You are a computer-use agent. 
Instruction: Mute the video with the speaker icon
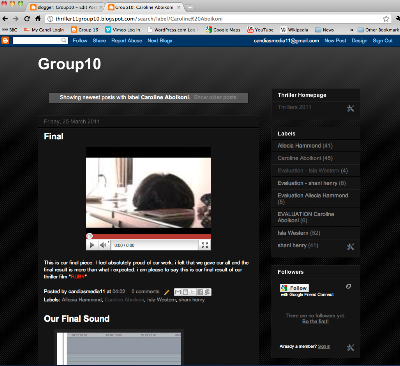pyautogui.click(x=103, y=245)
